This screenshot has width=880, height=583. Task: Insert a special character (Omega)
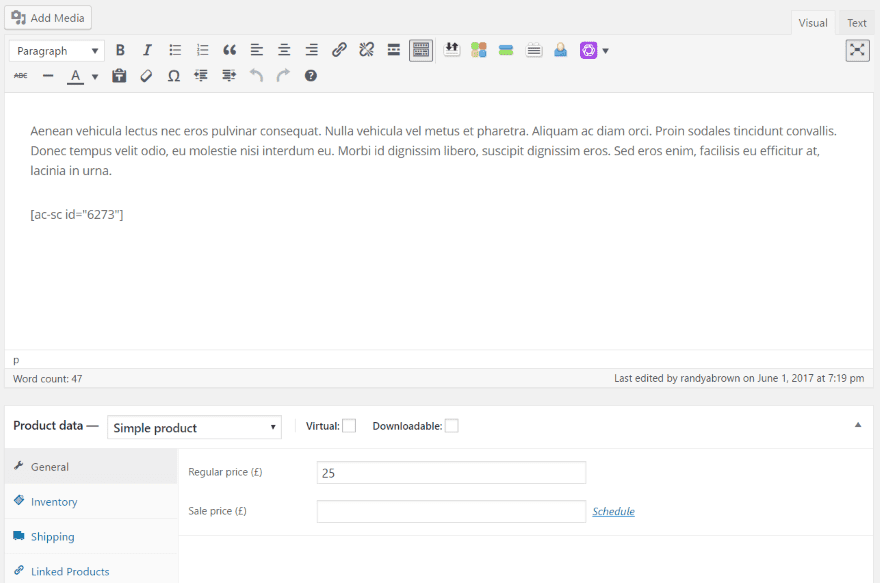click(174, 76)
